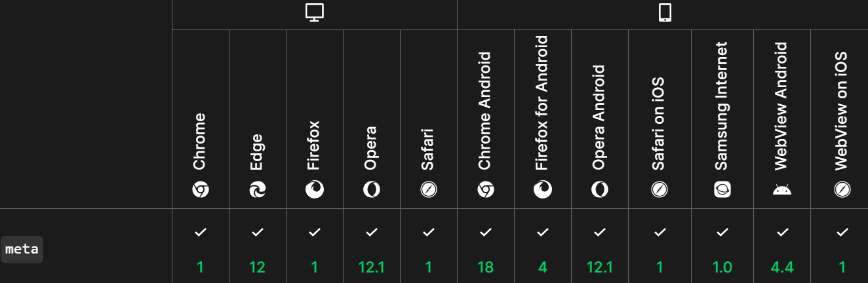The height and width of the screenshot is (283, 868).
Task: Click the Edge browser logo icon
Action: tap(258, 190)
